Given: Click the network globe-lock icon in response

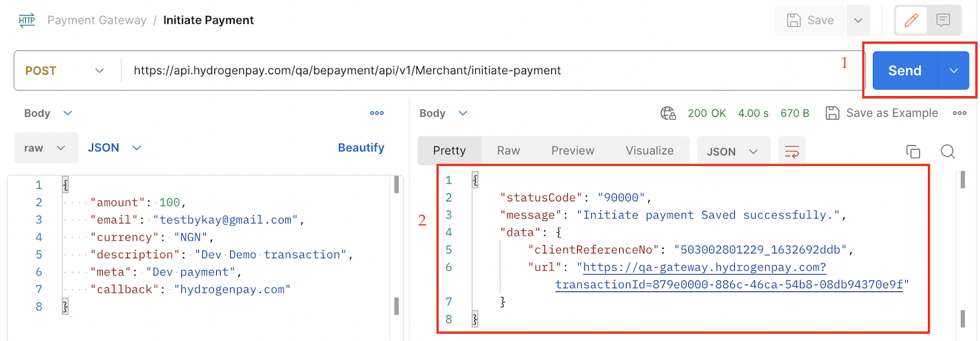Looking at the screenshot, I should click(x=668, y=113).
